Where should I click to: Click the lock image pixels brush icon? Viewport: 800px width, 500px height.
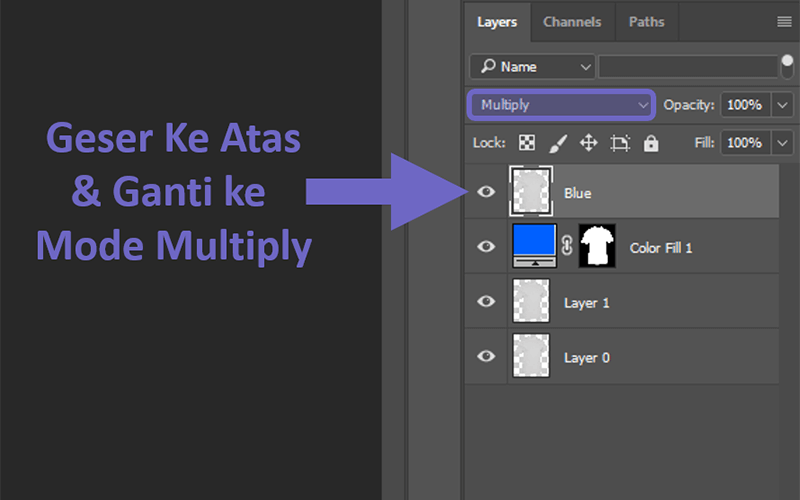point(558,143)
